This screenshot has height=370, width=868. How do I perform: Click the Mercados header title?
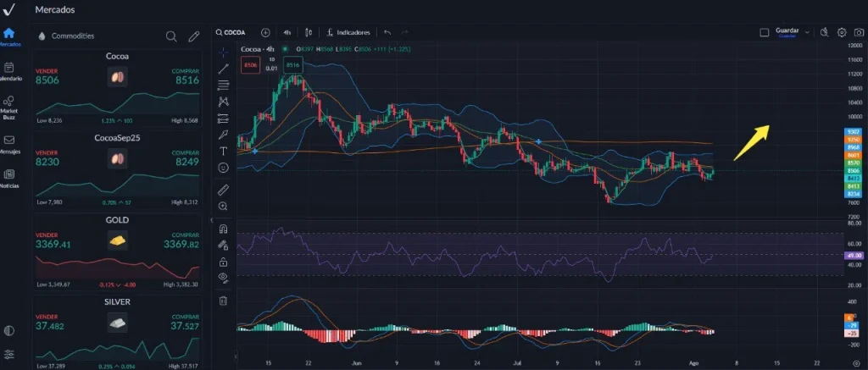coord(55,9)
